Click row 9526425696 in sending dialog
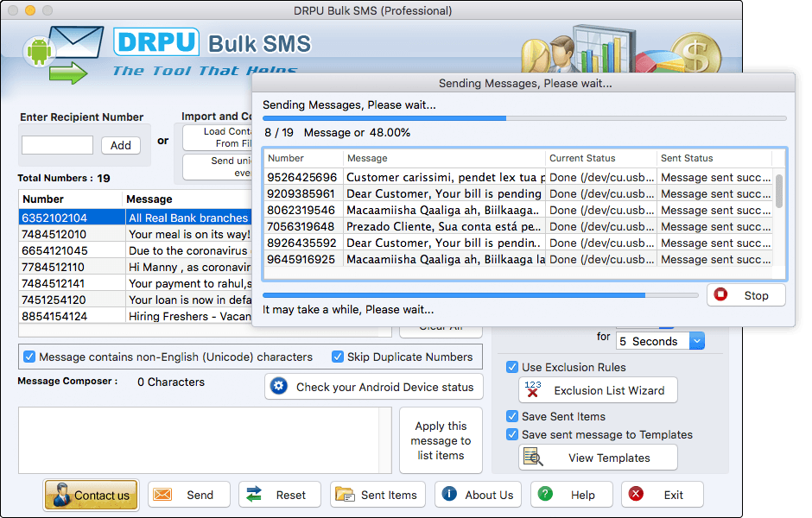This screenshot has width=812, height=518. (x=519, y=177)
